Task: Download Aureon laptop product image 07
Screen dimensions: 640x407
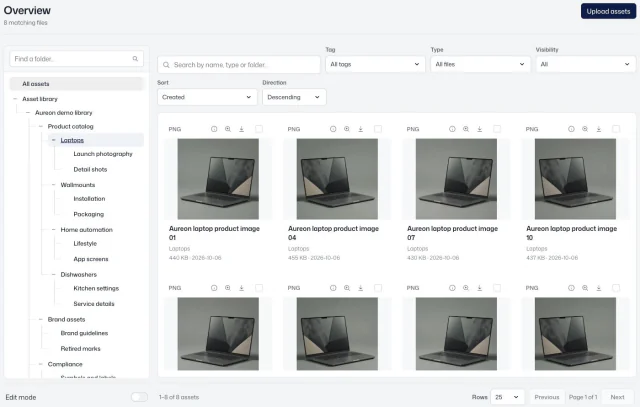Action: coord(480,129)
